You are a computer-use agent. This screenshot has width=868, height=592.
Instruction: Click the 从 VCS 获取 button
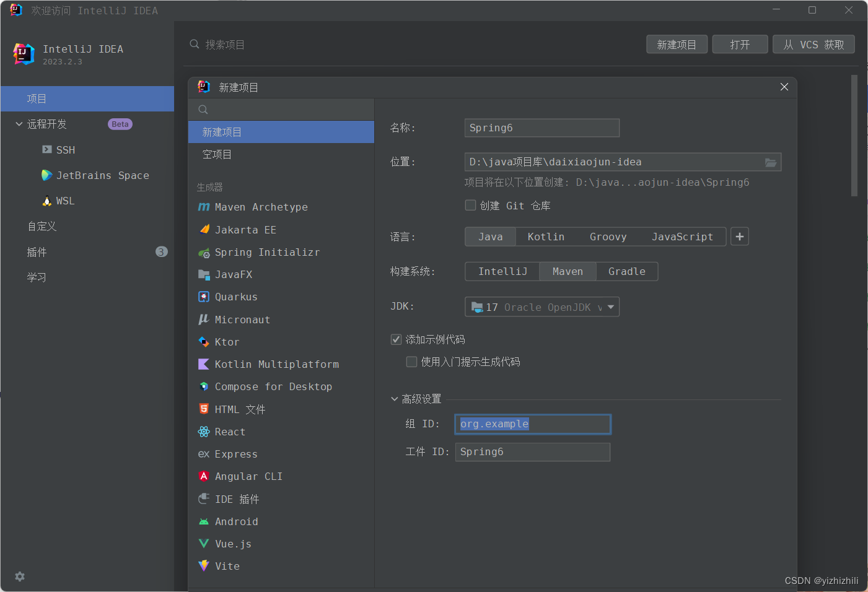click(813, 44)
